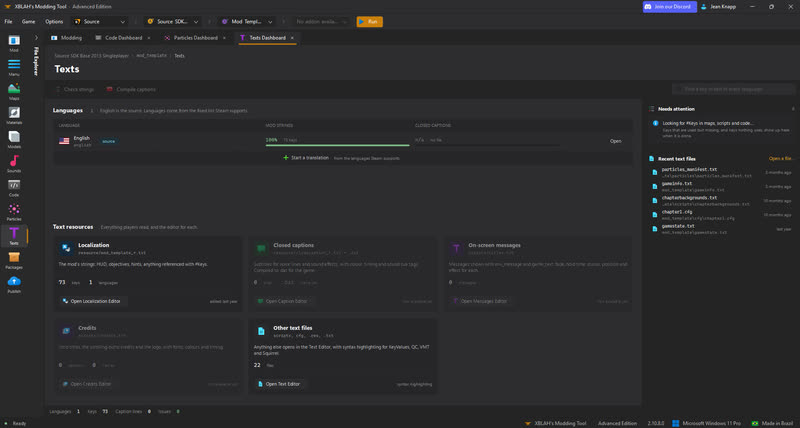800x428 pixels.
Task: Open the Sounds section in sidebar
Action: (x=14, y=164)
